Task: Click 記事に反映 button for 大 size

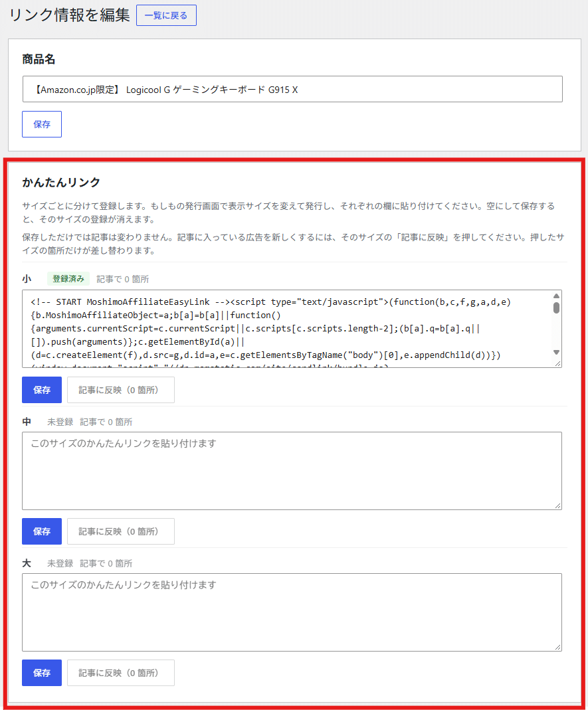Action: [120, 673]
